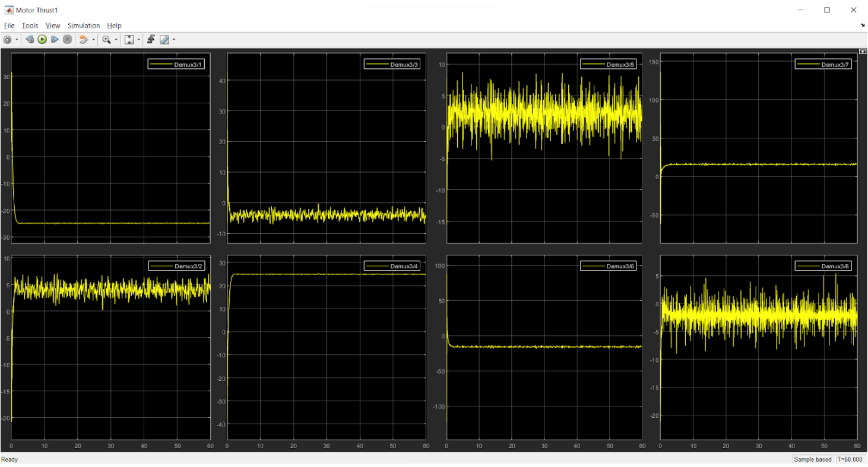
Task: Open the Help menu
Action: (114, 26)
